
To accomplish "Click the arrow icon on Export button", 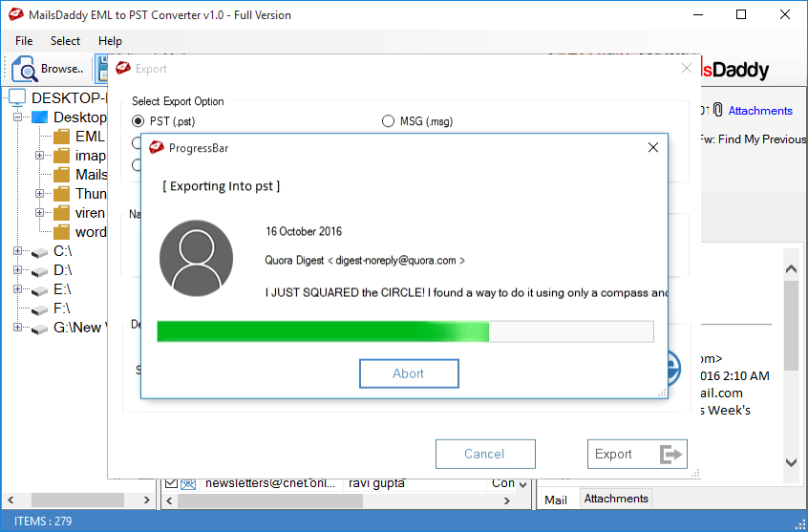I will [670, 455].
